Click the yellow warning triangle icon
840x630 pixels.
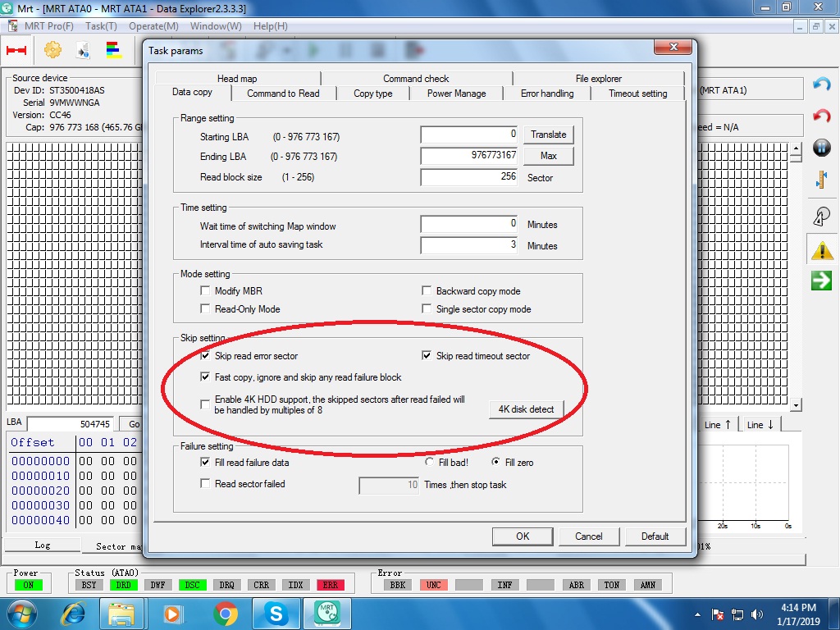(x=821, y=249)
